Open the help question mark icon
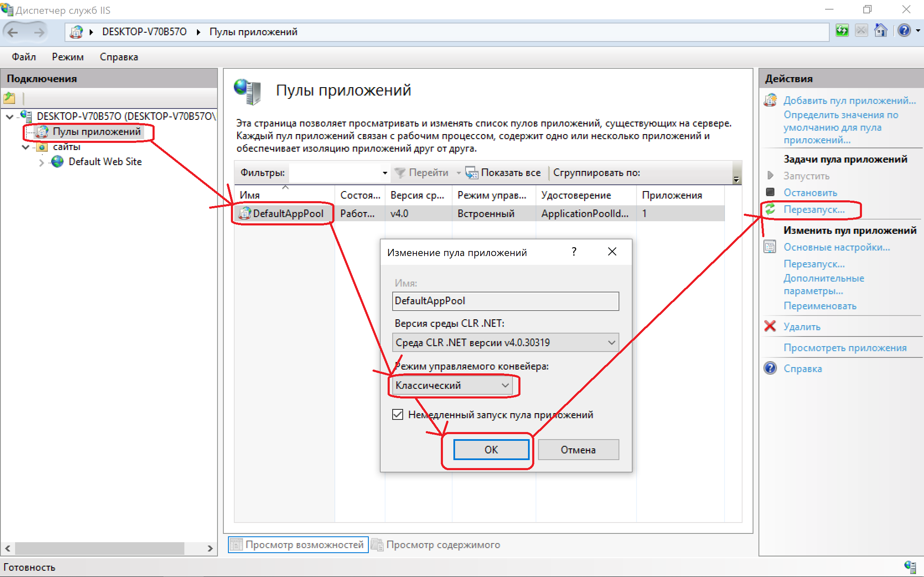The height and width of the screenshot is (577, 924). 904,31
